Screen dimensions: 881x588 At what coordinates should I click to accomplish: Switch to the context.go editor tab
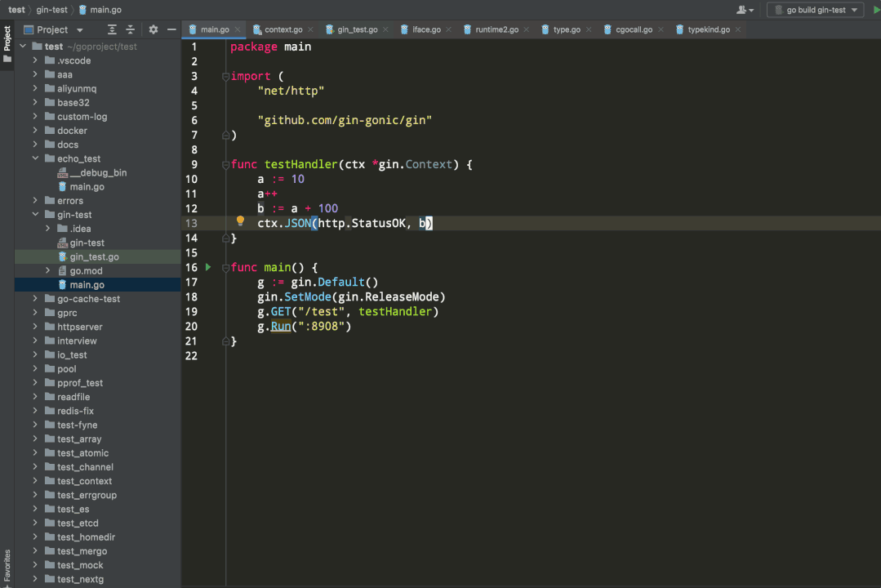pos(283,29)
